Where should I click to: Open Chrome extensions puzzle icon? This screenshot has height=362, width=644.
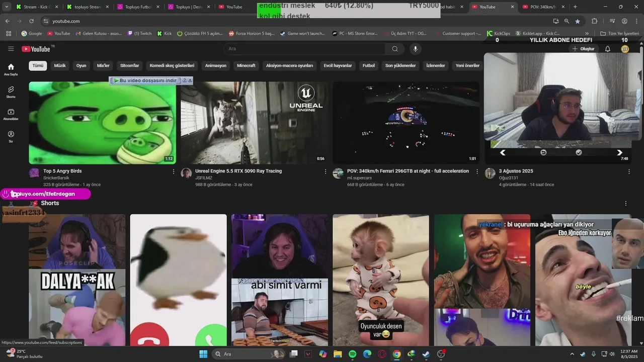click(594, 21)
